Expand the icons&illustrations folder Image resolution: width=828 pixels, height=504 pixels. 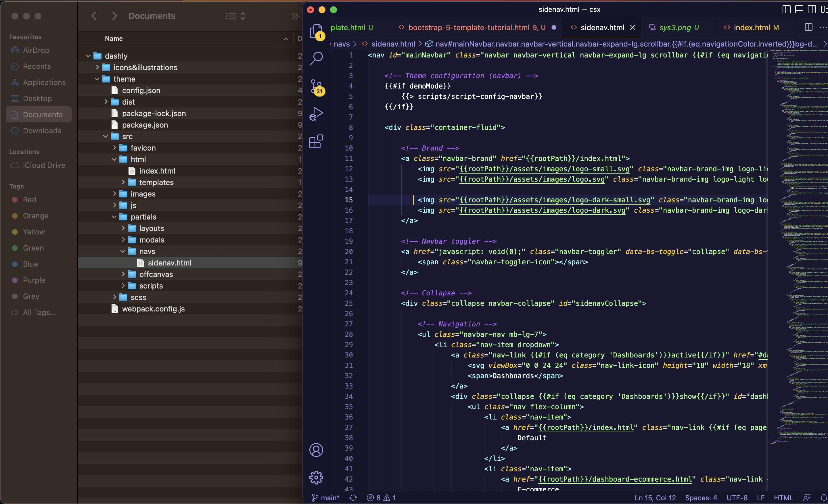[97, 67]
